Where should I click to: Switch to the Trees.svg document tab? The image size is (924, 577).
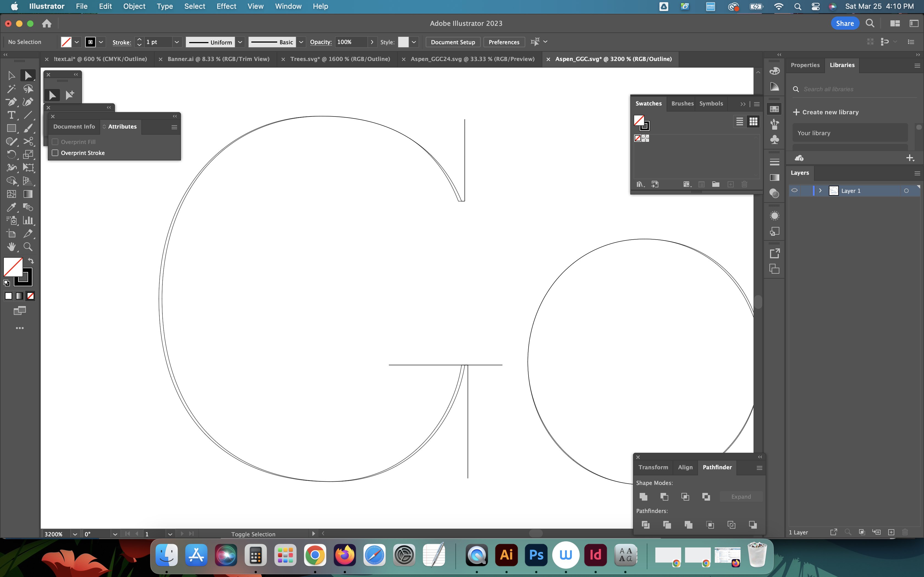click(x=340, y=59)
